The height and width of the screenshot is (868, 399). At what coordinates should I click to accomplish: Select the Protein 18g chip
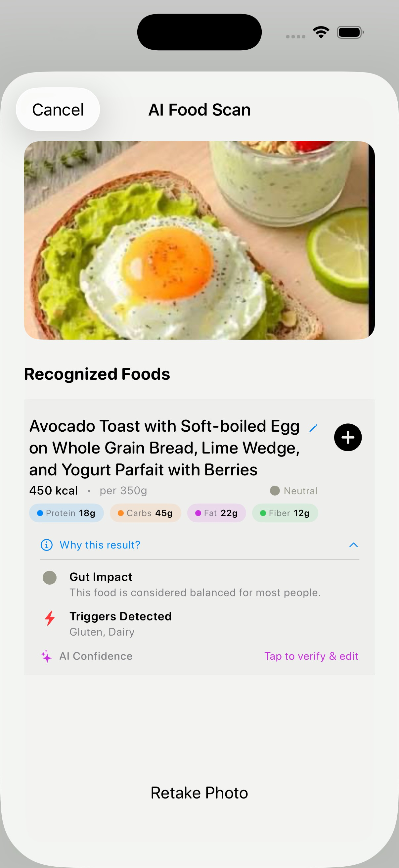click(x=66, y=513)
